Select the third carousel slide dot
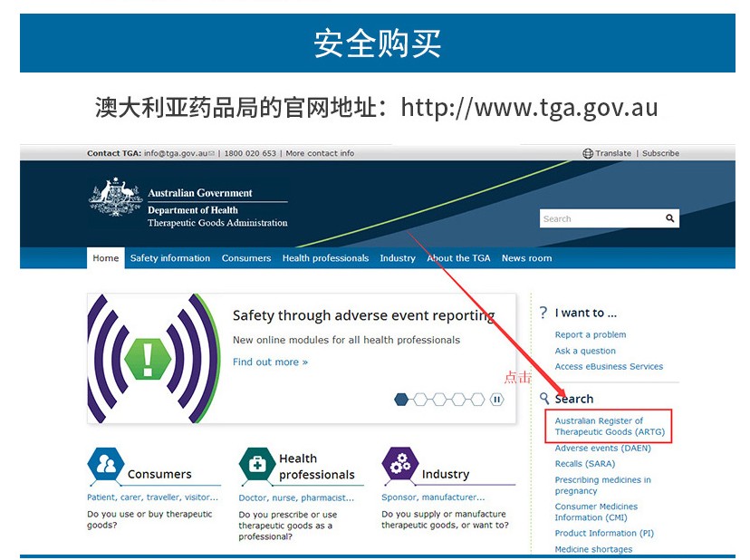The height and width of the screenshot is (560, 750). pyautogui.click(x=439, y=400)
